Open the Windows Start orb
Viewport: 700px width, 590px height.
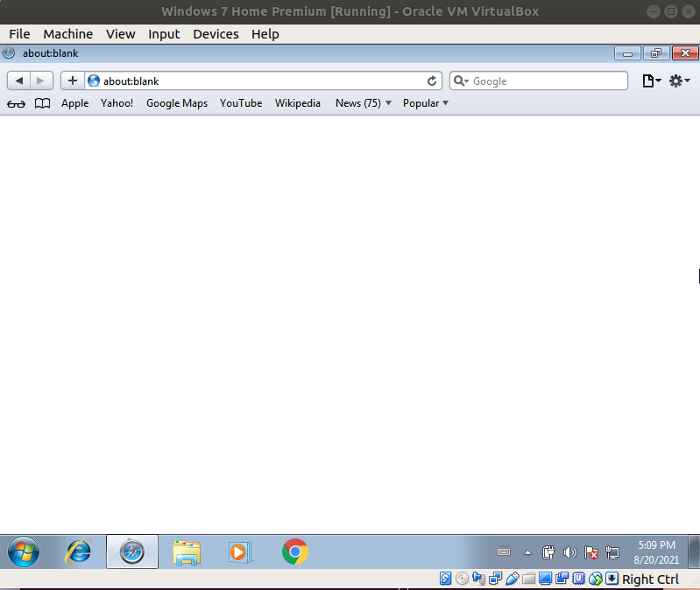(23, 551)
